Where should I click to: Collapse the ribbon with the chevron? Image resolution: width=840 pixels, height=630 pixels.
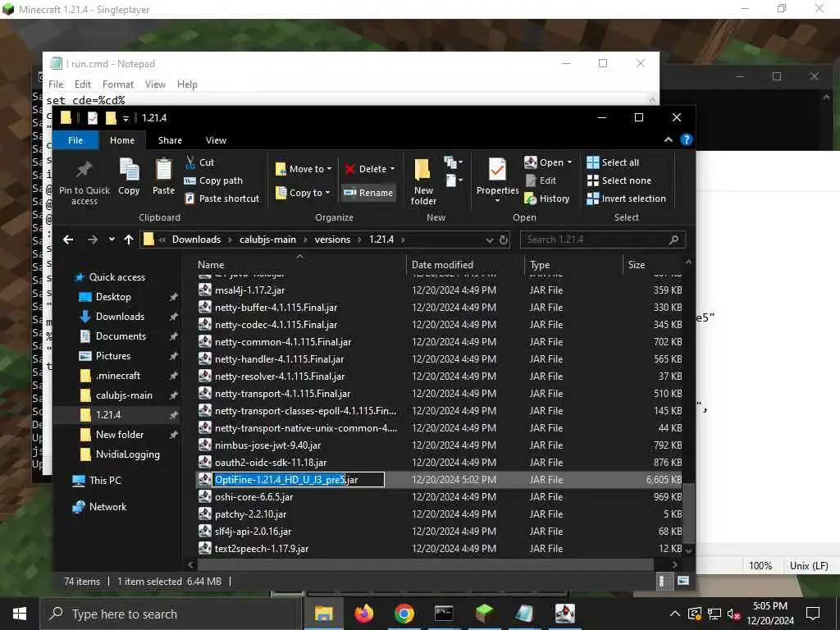click(x=668, y=139)
